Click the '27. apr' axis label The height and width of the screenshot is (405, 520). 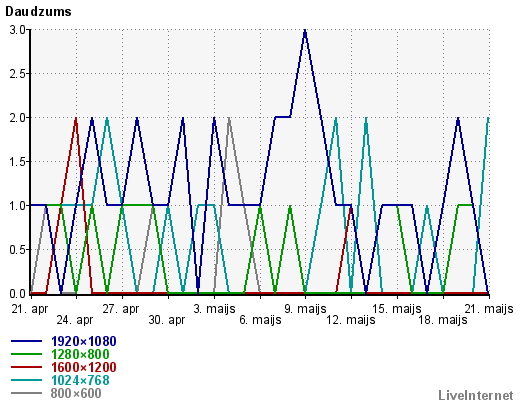(121, 309)
